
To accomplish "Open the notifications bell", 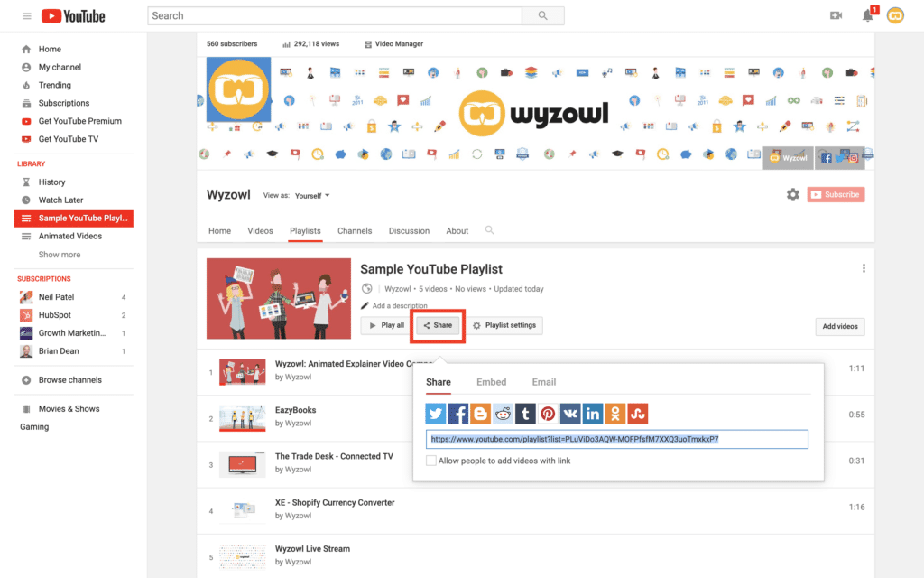I will point(867,16).
